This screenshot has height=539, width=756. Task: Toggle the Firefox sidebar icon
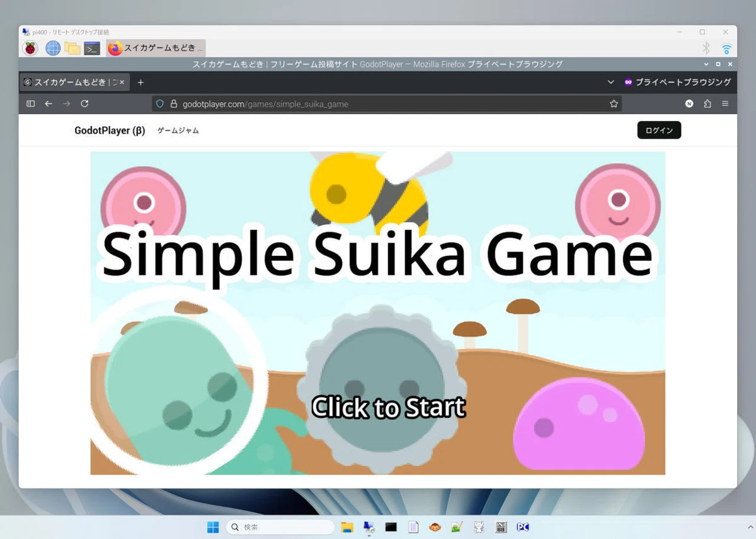click(30, 104)
